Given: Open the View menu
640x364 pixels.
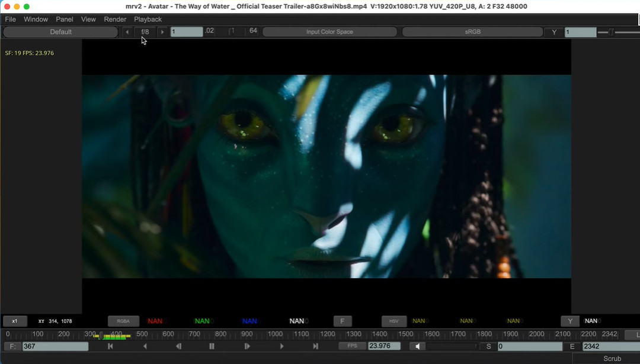Looking at the screenshot, I should [88, 19].
